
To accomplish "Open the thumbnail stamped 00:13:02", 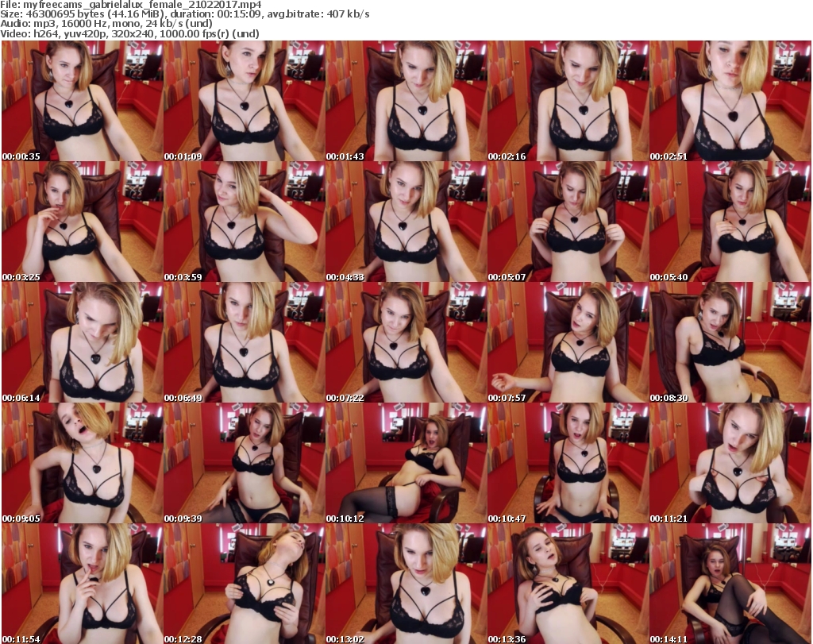I will (406, 584).
